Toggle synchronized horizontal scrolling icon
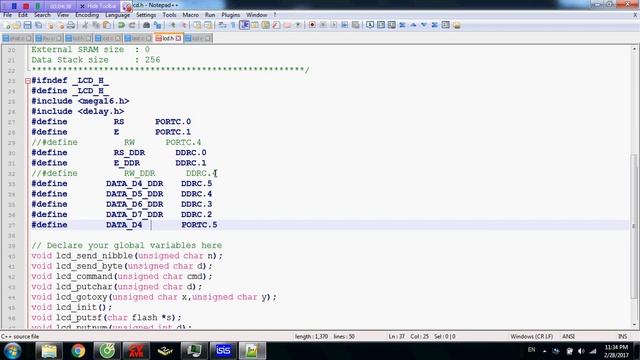This screenshot has width=640, height=360. click(x=208, y=25)
